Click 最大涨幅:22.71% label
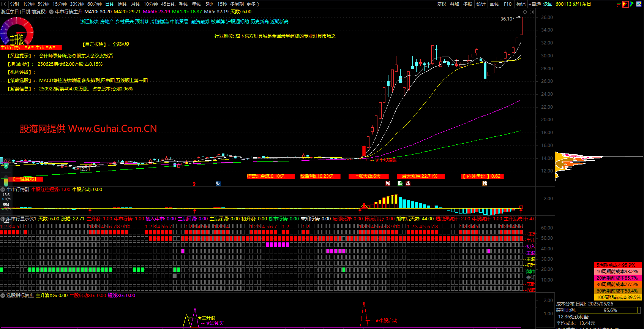 click(x=421, y=176)
